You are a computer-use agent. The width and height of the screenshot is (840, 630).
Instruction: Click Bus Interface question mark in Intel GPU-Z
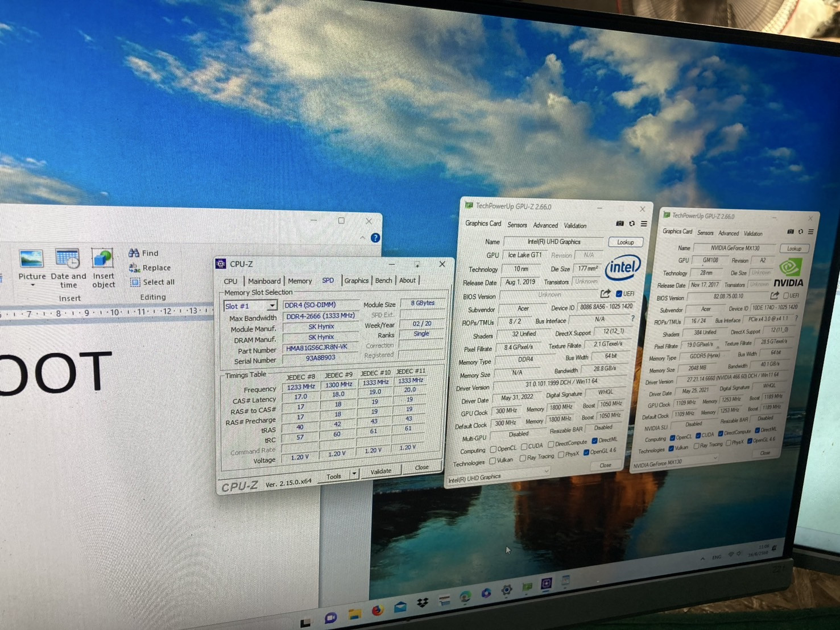click(x=632, y=320)
